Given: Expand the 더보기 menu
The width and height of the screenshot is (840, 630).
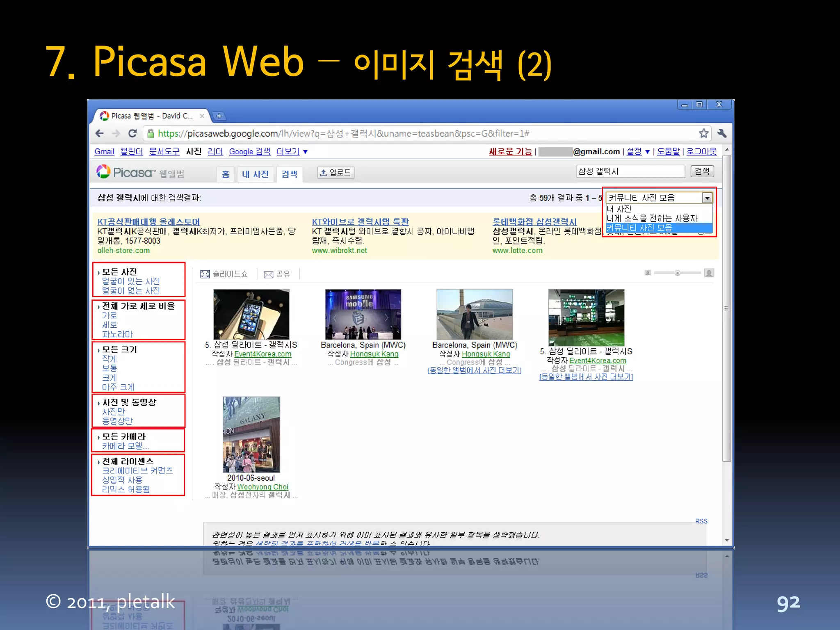Looking at the screenshot, I should 292,152.
